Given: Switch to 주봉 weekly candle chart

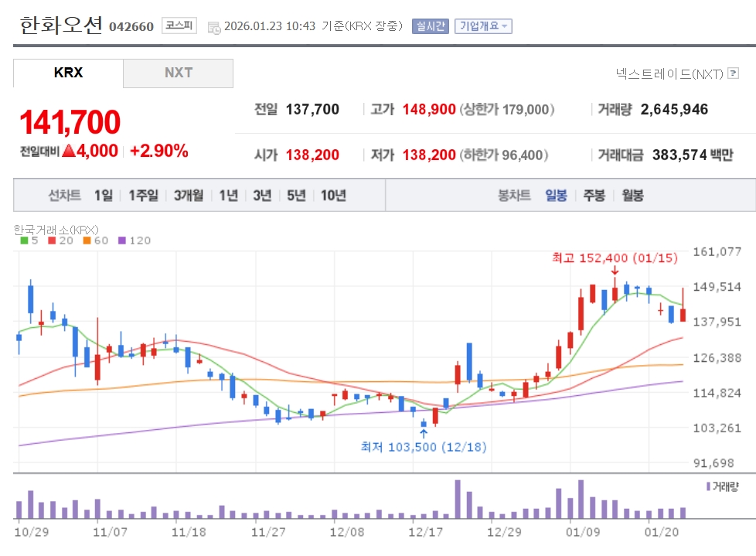Looking at the screenshot, I should coord(594,195).
